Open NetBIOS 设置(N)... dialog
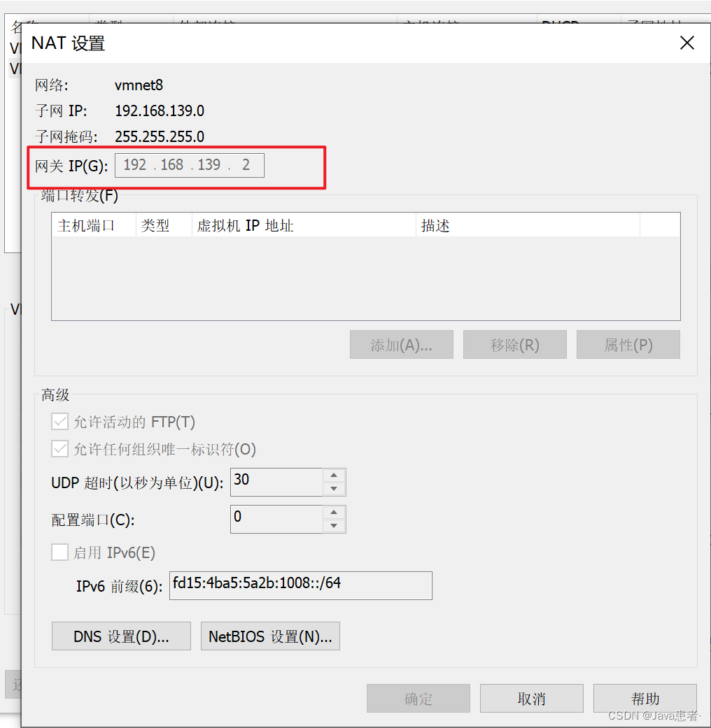Image resolution: width=711 pixels, height=728 pixels. click(x=270, y=636)
